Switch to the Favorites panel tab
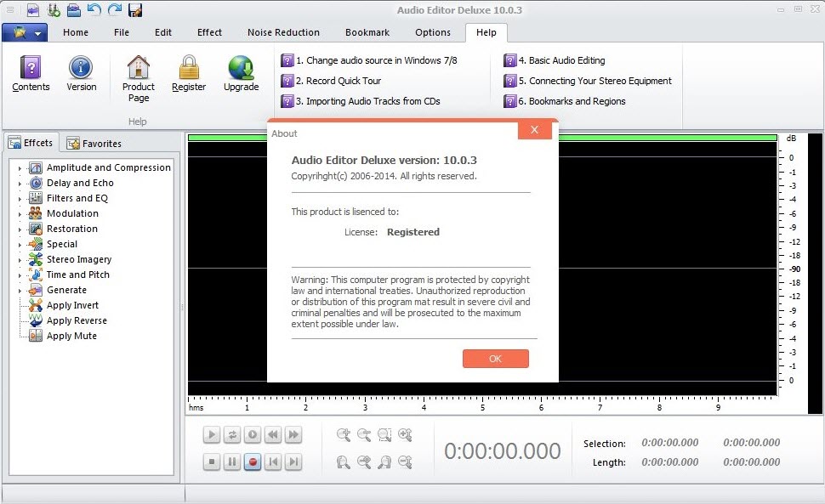The height and width of the screenshot is (504, 825). (x=94, y=144)
